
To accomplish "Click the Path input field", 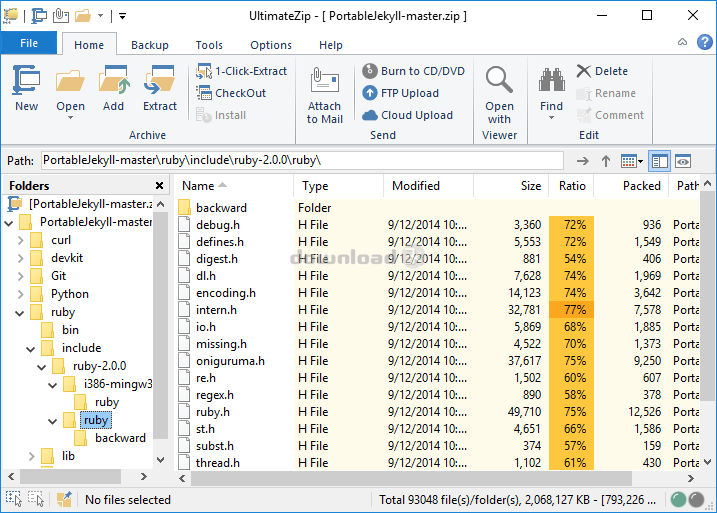I will pos(300,160).
